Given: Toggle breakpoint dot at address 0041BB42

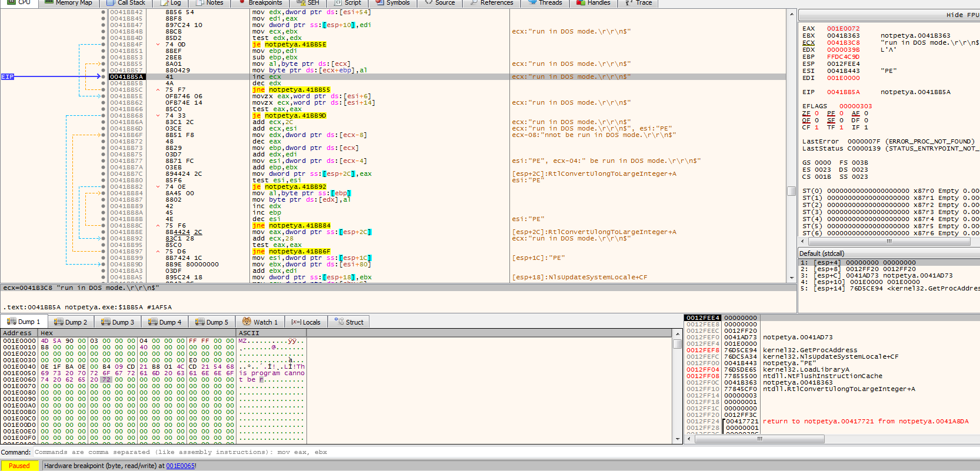Looking at the screenshot, I should click(x=104, y=12).
